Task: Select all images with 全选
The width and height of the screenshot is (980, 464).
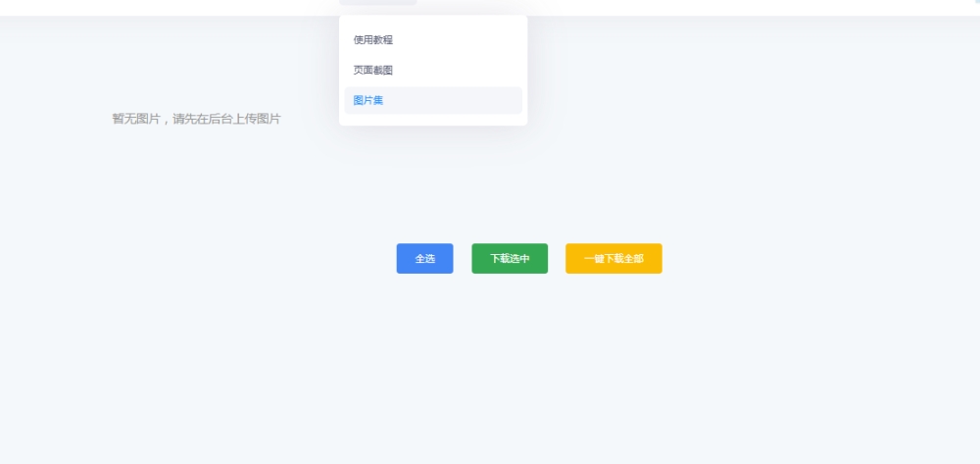Action: coord(424,259)
